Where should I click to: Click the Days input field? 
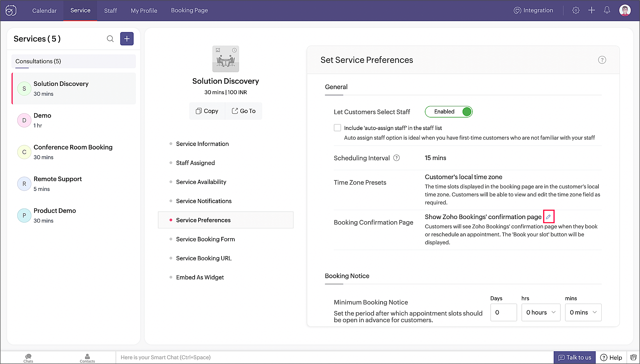coord(503,312)
